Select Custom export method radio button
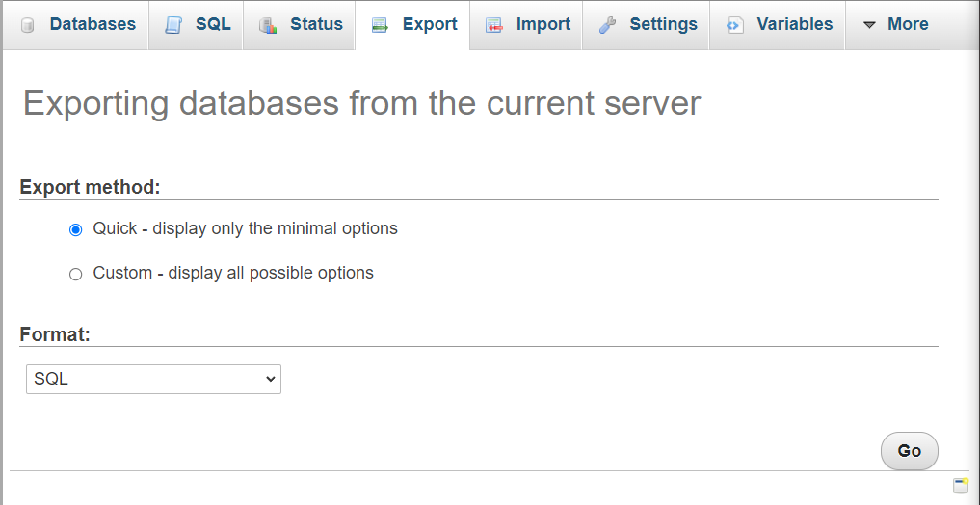Image resolution: width=980 pixels, height=505 pixels. coord(75,275)
